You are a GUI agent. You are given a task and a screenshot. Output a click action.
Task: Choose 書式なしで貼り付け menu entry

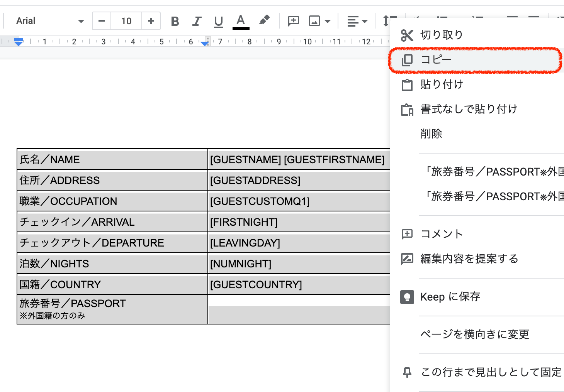(x=469, y=109)
